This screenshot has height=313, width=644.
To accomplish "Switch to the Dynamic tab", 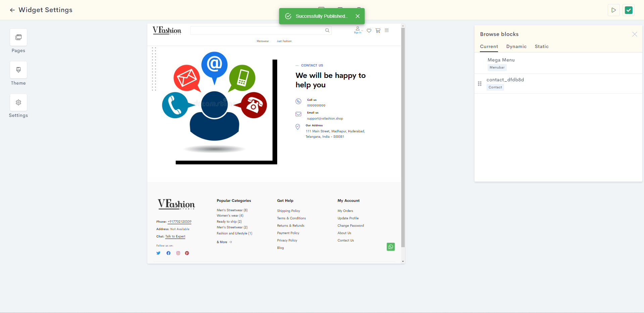I will (x=516, y=47).
